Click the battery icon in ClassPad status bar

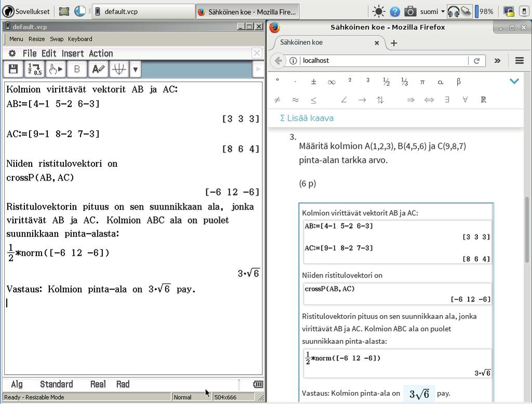pyautogui.click(x=258, y=384)
